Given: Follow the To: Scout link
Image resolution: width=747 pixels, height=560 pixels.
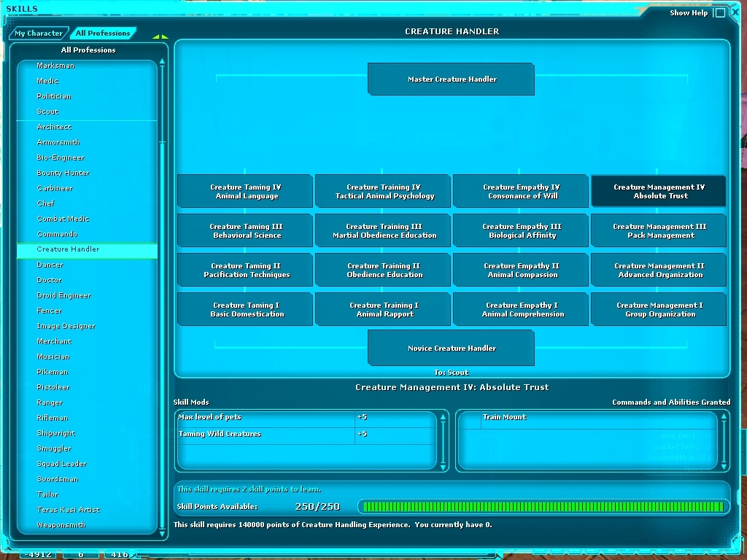Looking at the screenshot, I should coord(451,373).
